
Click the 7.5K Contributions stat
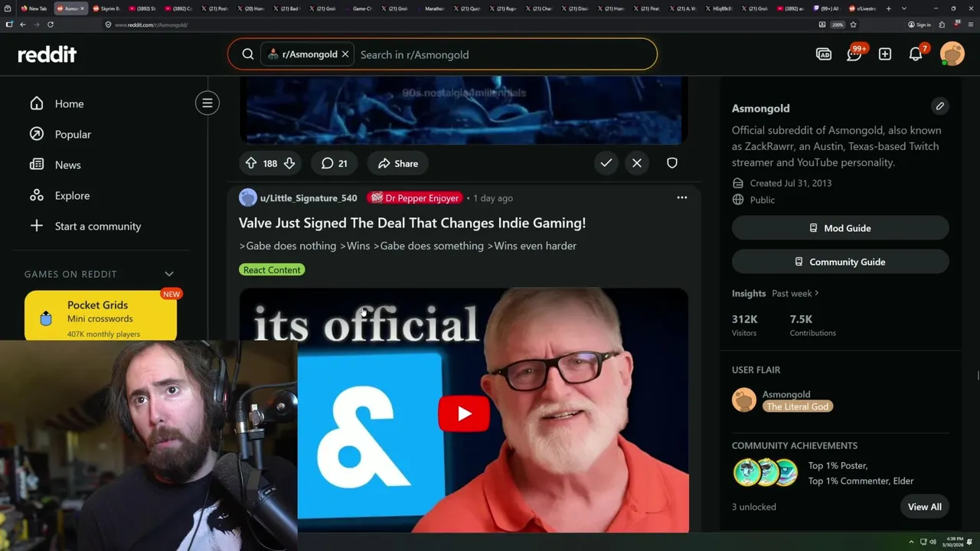click(812, 324)
